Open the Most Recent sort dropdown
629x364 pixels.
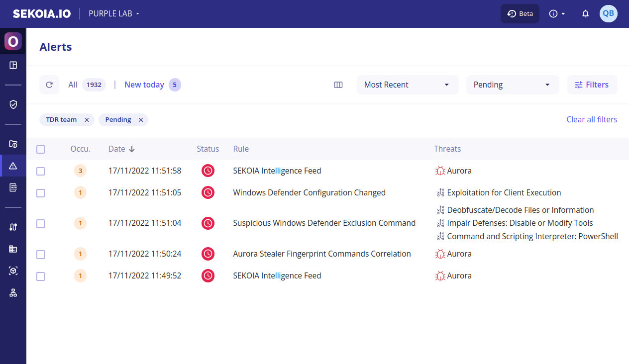coord(407,85)
